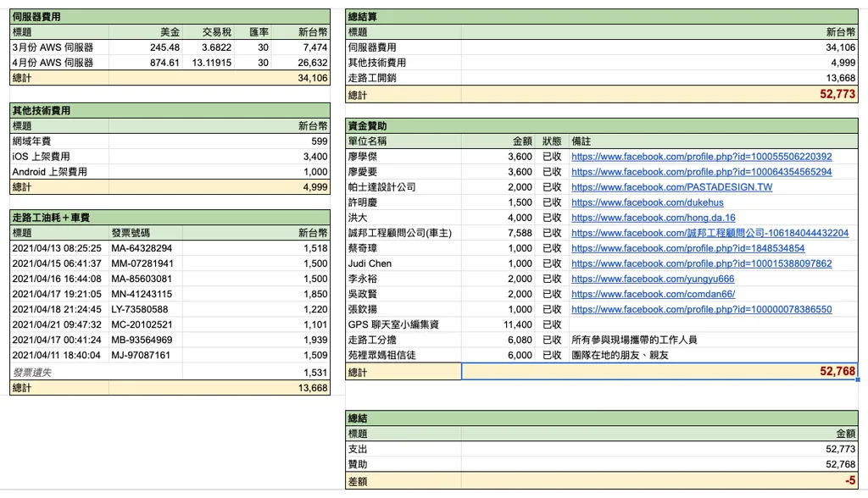Open the PASTADESIGN.TW Facebook link
This screenshot has height=498, width=868.
[x=671, y=187]
